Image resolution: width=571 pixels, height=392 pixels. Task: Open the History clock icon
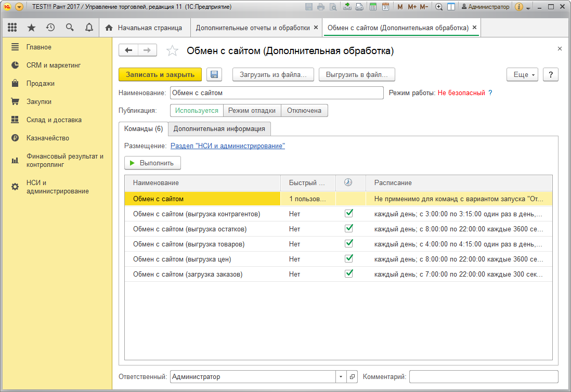tap(50, 28)
